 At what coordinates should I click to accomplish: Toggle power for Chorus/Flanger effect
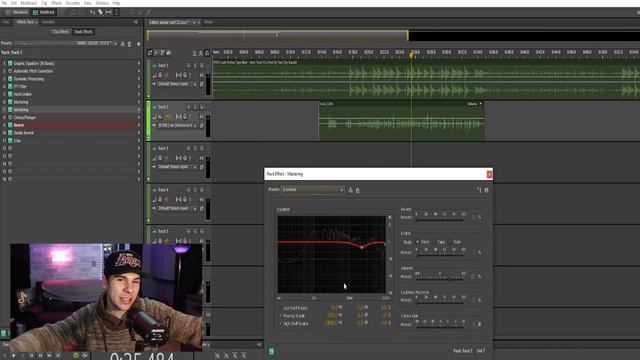10,118
